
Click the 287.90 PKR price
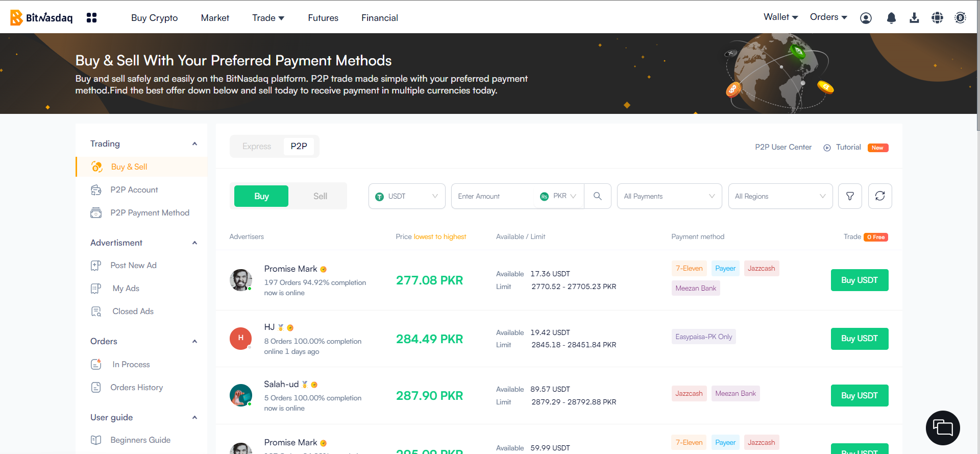click(x=430, y=396)
